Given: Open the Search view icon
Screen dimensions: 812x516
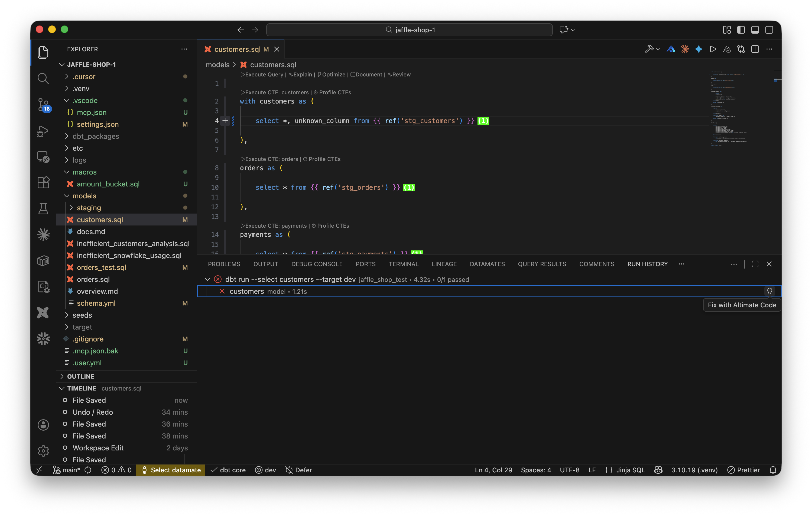Looking at the screenshot, I should tap(43, 78).
